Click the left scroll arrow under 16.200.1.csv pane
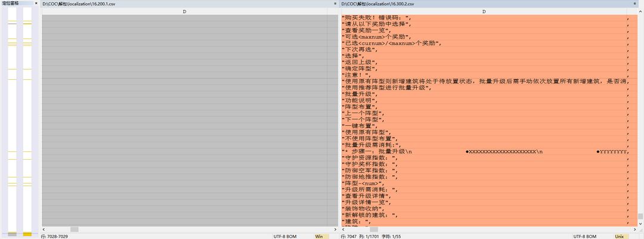This screenshot has height=239, width=644. pyautogui.click(x=44, y=229)
